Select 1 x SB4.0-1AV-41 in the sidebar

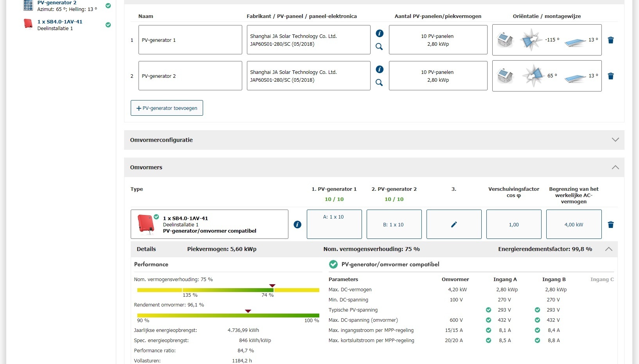point(60,22)
